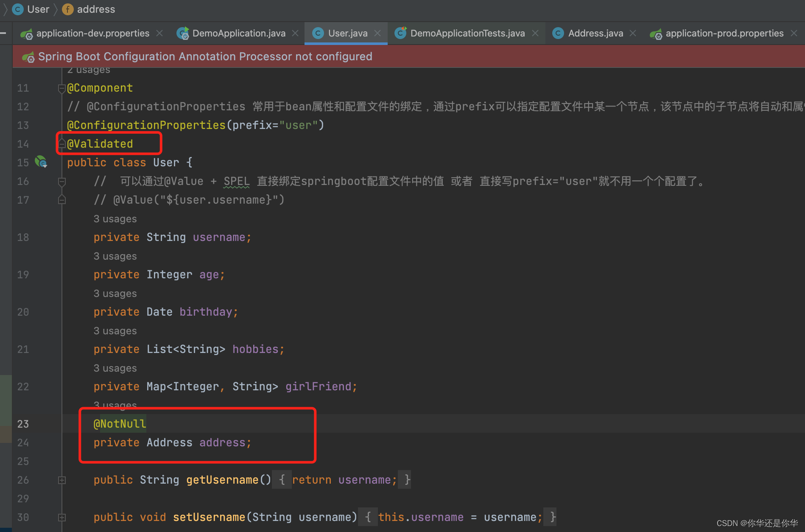Viewport: 805px width, 532px height.
Task: Click the class icon on User.java tab
Action: (x=318, y=33)
